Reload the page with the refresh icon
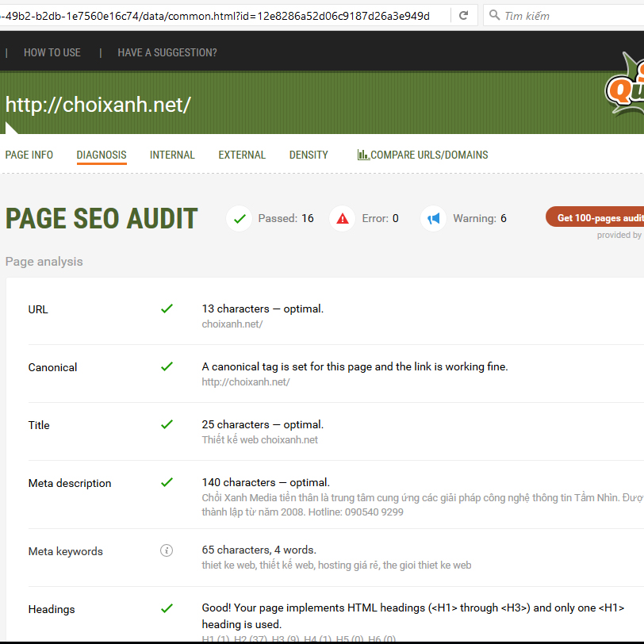The height and width of the screenshot is (644, 644). coord(464,16)
